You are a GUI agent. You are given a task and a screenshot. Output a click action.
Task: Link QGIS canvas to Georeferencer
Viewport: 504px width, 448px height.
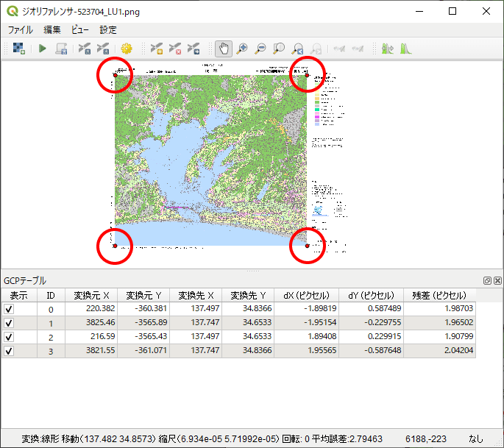coord(358,49)
